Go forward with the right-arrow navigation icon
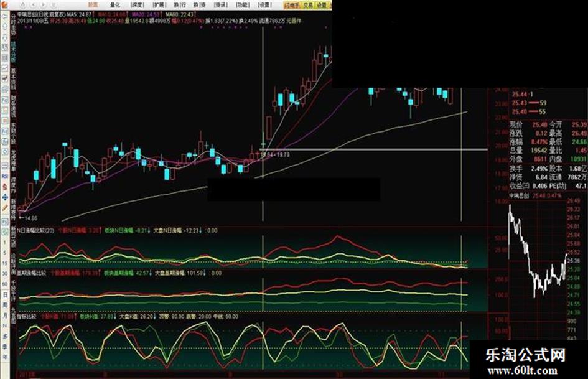This screenshot has height=379, width=588. pos(43,5)
